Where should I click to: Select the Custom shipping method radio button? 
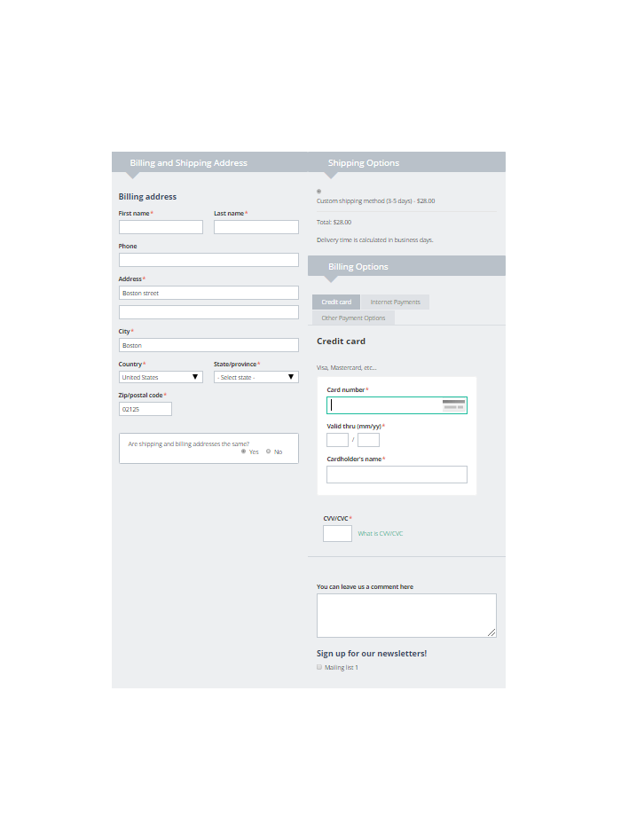pos(318,192)
